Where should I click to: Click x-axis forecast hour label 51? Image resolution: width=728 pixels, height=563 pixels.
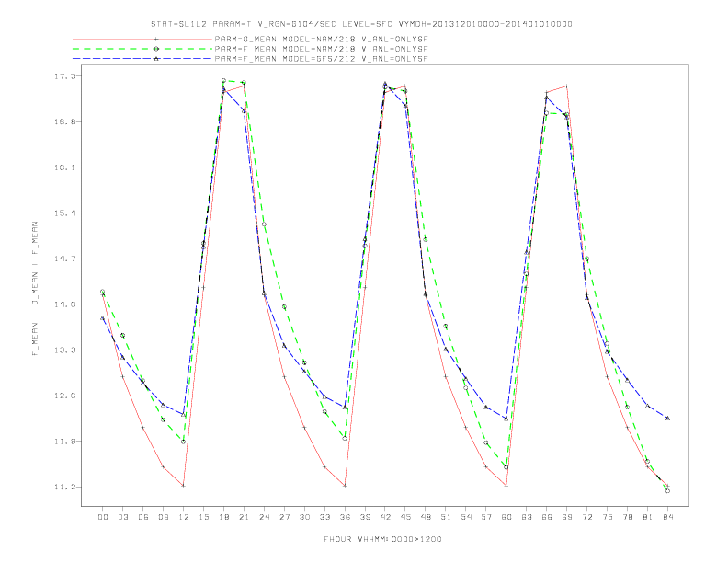(x=446, y=517)
